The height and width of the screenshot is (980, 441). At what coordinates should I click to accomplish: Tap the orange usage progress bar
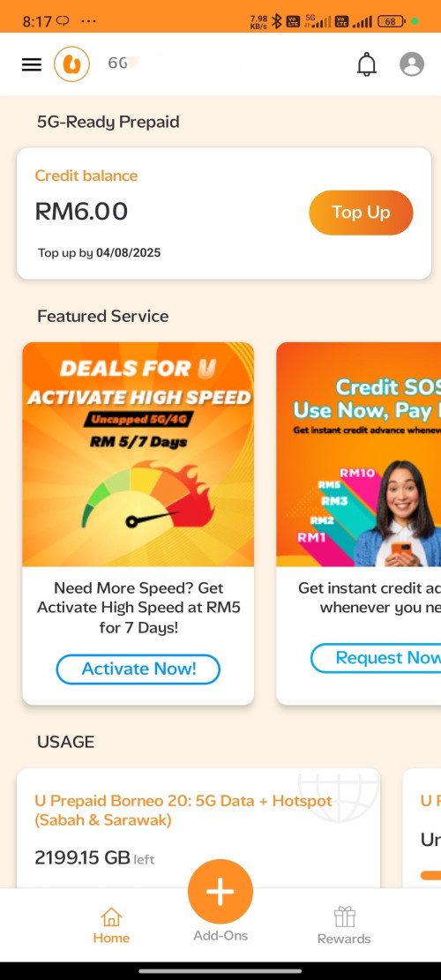coord(431,876)
